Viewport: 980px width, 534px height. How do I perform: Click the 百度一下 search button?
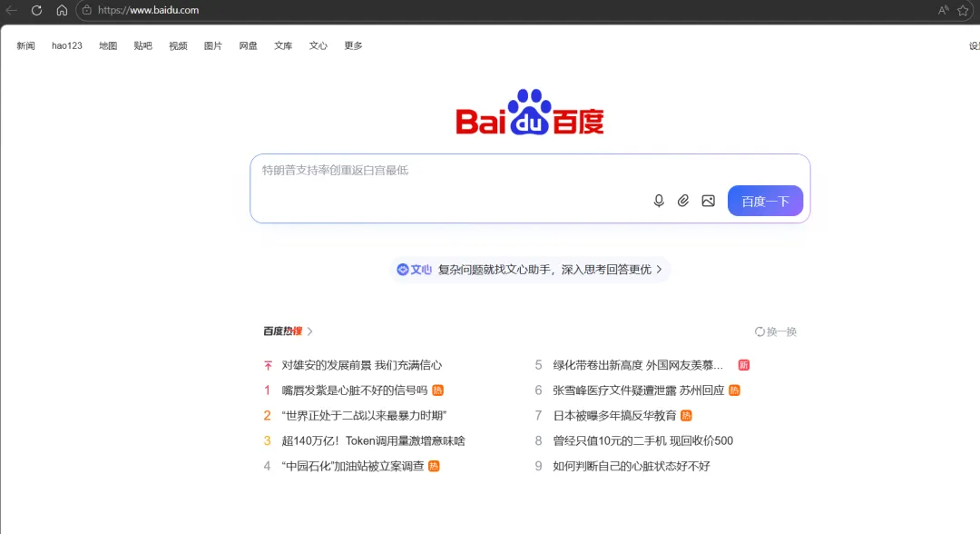coord(765,201)
